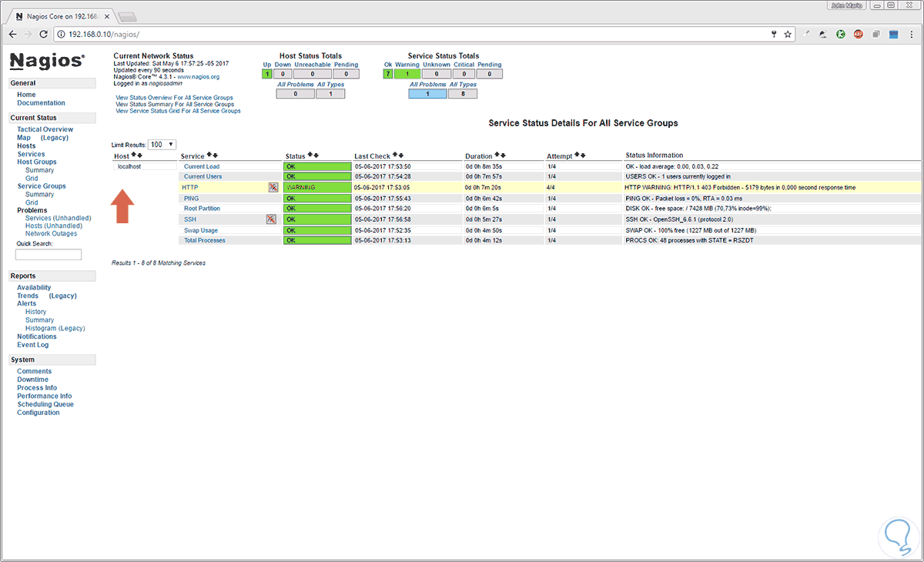Screen dimensions: 924x562
Task: Sort Host column descending with down arrow
Action: tap(140, 156)
